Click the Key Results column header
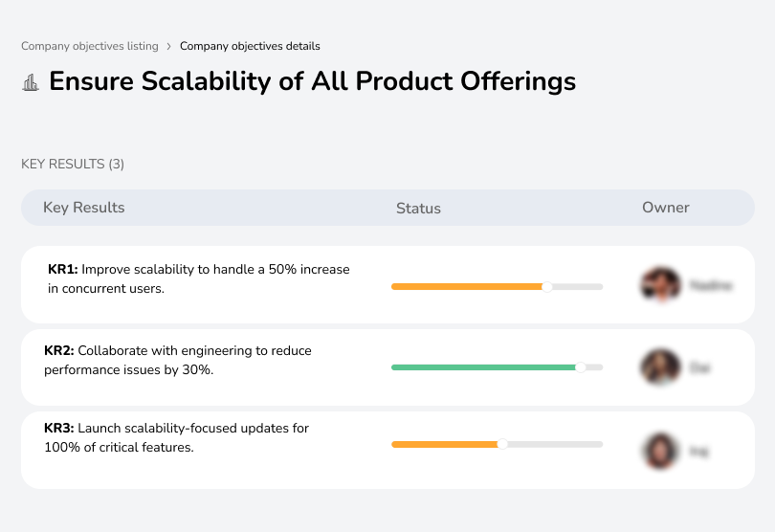Viewport: 775px width, 532px height. tap(84, 208)
